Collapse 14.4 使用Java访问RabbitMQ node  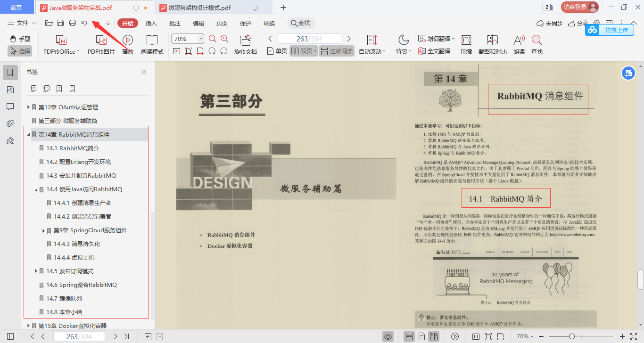click(36, 189)
